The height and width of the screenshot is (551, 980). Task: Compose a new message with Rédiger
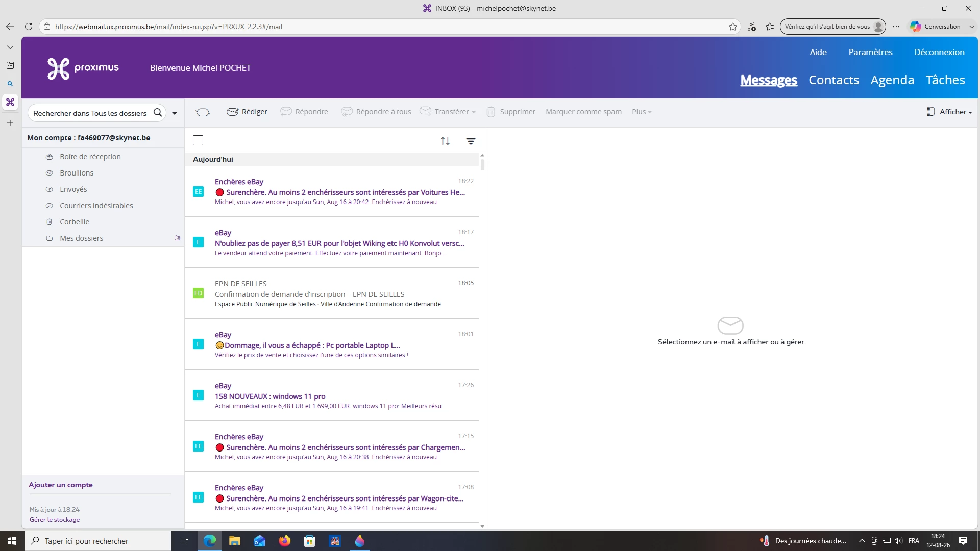[247, 112]
